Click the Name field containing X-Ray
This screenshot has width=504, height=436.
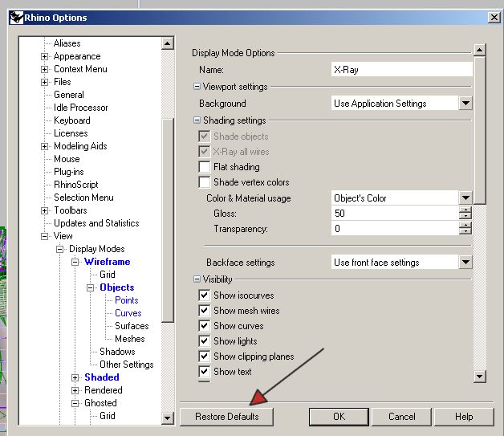pos(402,69)
